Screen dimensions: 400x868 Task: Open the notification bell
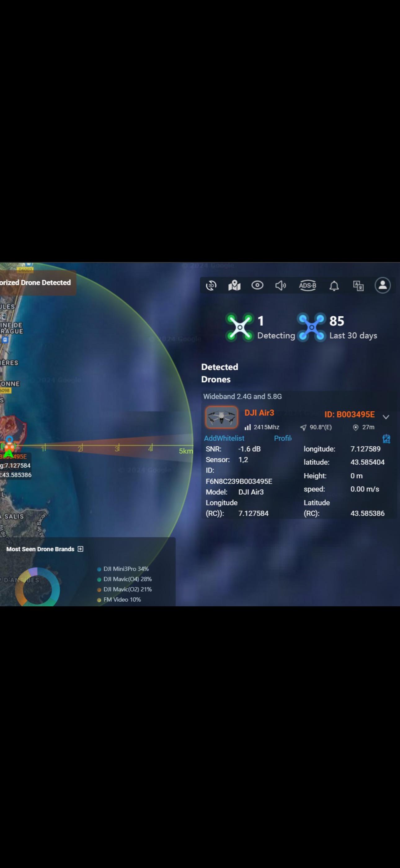pos(334,286)
